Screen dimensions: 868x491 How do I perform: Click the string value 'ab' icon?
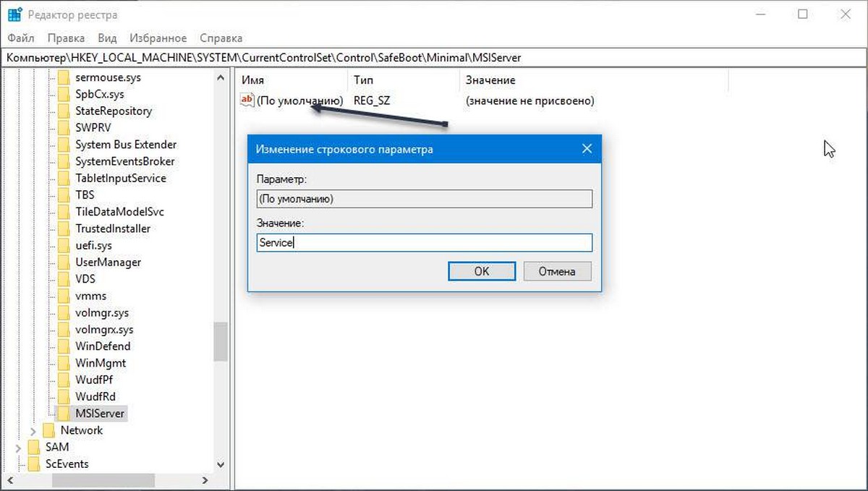pyautogui.click(x=247, y=101)
